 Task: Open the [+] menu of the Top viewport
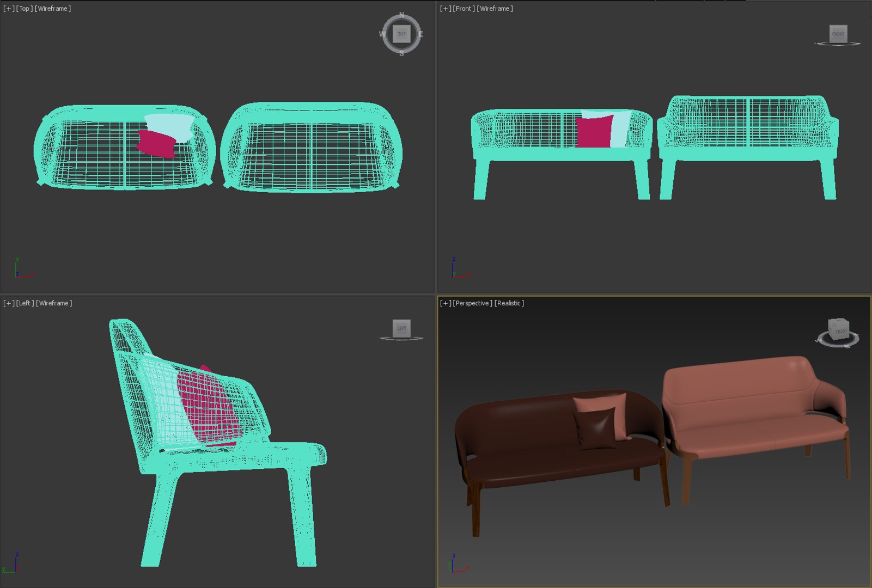pos(9,9)
